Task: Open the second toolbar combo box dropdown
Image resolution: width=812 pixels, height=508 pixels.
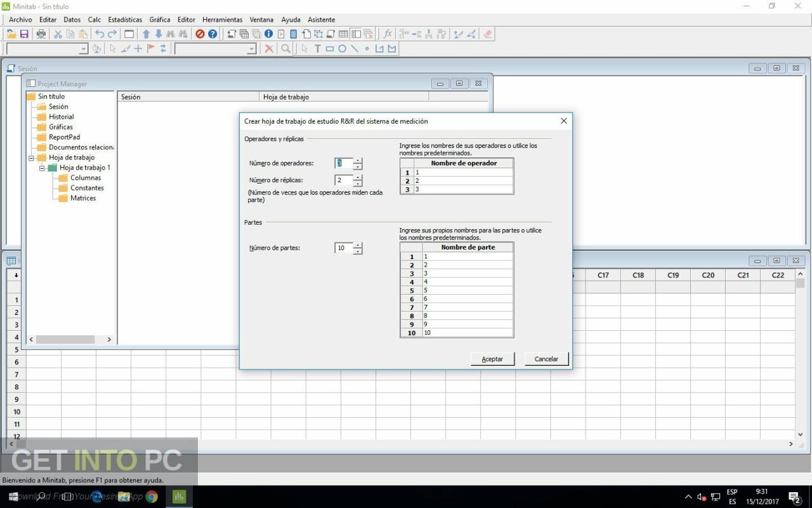Action: 252,49
